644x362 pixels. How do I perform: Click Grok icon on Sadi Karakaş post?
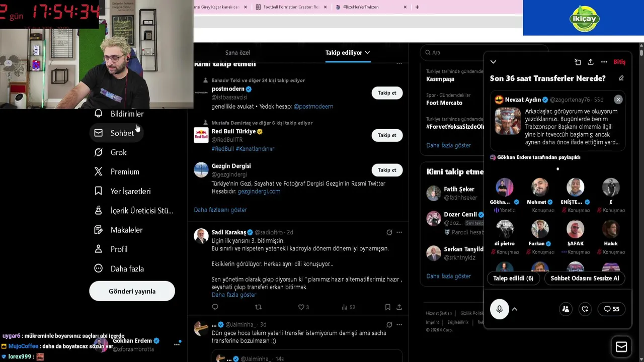[x=389, y=232]
